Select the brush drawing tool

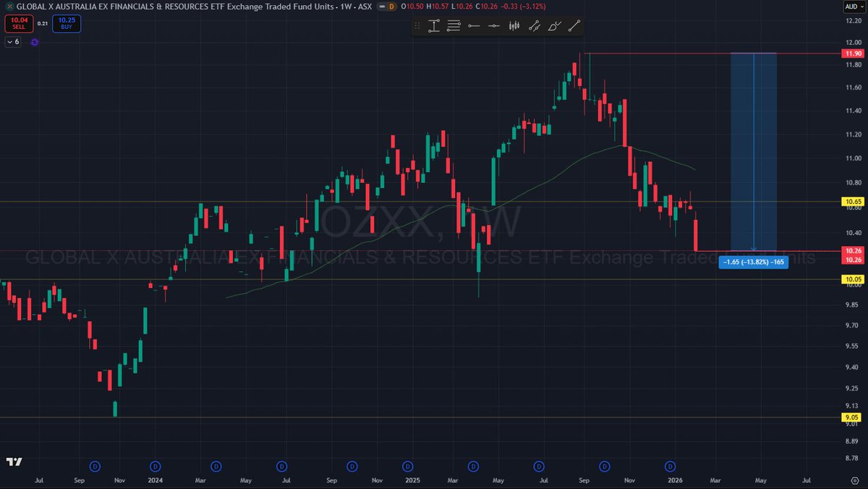point(555,26)
